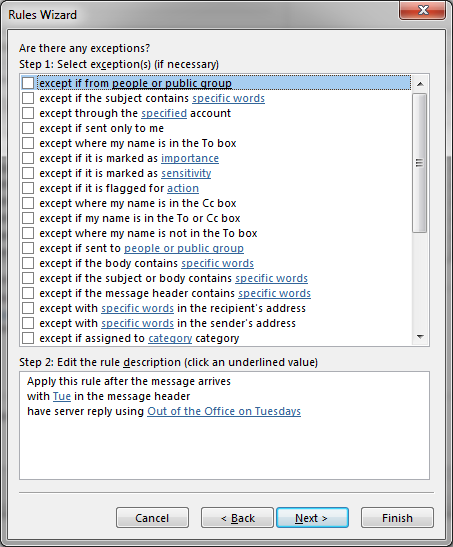Click the 'Tue' link in rule description
453x547 pixels.
pyautogui.click(x=62, y=396)
